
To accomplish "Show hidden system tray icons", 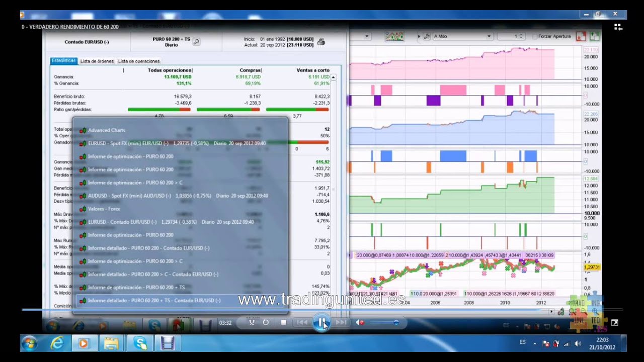I will click(535, 344).
